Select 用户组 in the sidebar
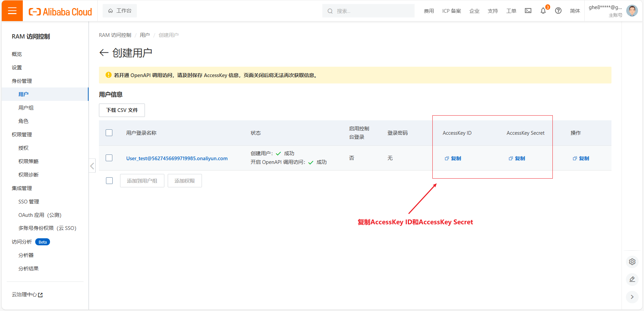 [x=26, y=108]
